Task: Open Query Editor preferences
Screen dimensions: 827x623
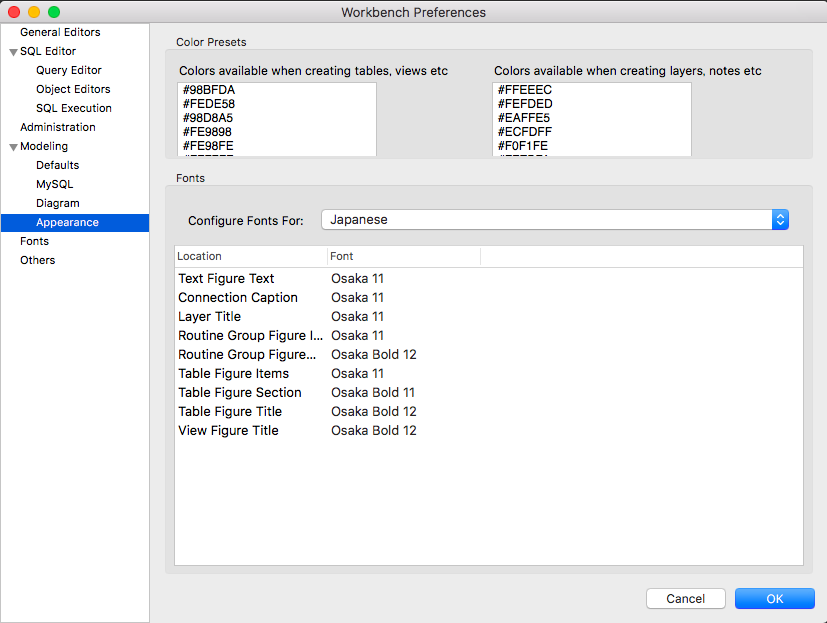Action: 68,70
